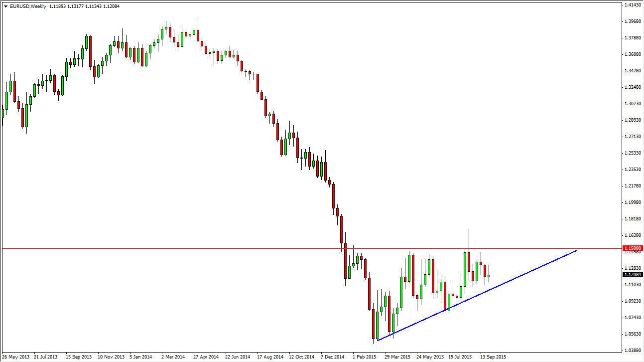The height and width of the screenshot is (362, 644).
Task: Click the red 1.15000 price tag
Action: tap(632, 248)
